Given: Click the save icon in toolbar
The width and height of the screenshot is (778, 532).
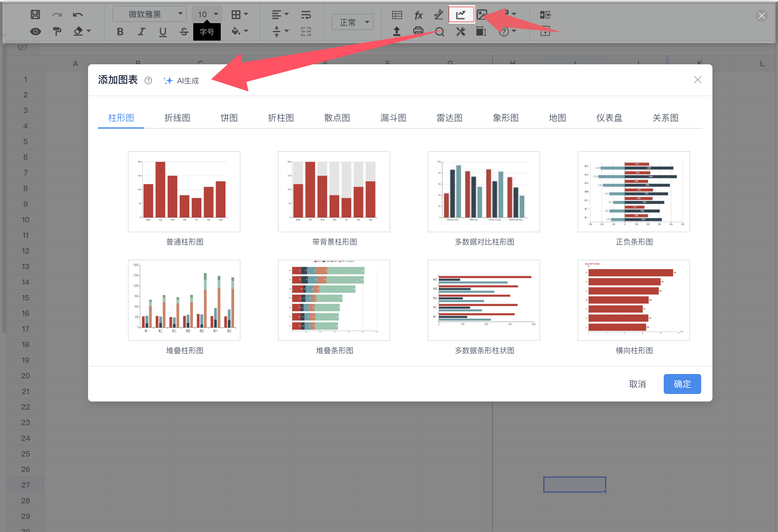Looking at the screenshot, I should coord(35,14).
